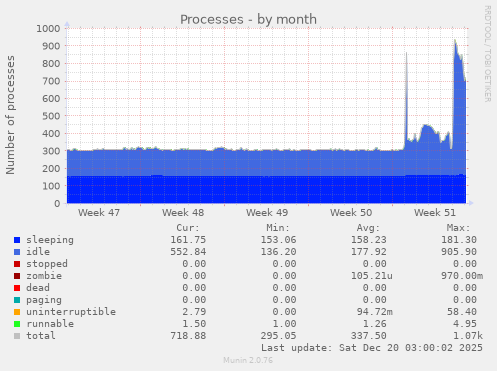This screenshot has height=371, width=497.
Task: Click the 'Number of processes' axis label
Action: [x=11, y=115]
